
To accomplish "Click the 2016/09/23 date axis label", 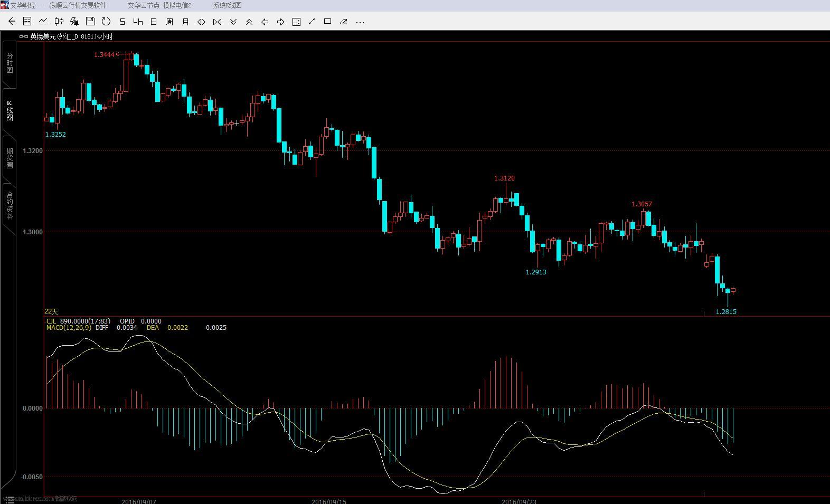I will [519, 501].
